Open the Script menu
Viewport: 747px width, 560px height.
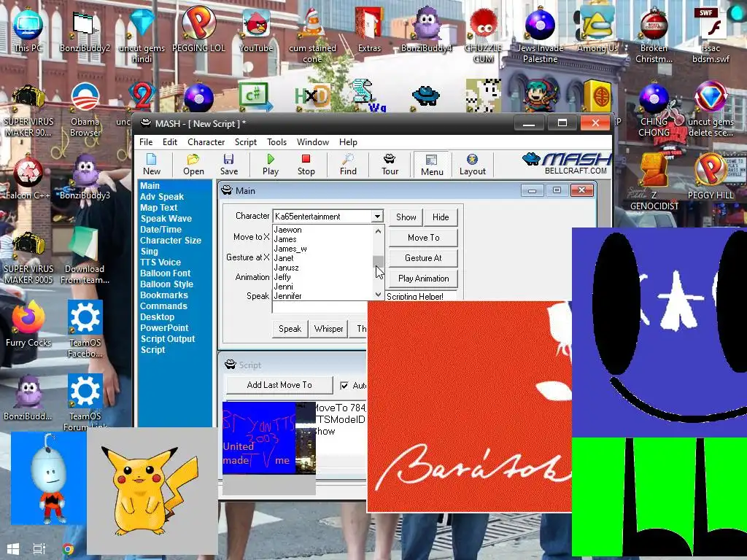tap(245, 142)
